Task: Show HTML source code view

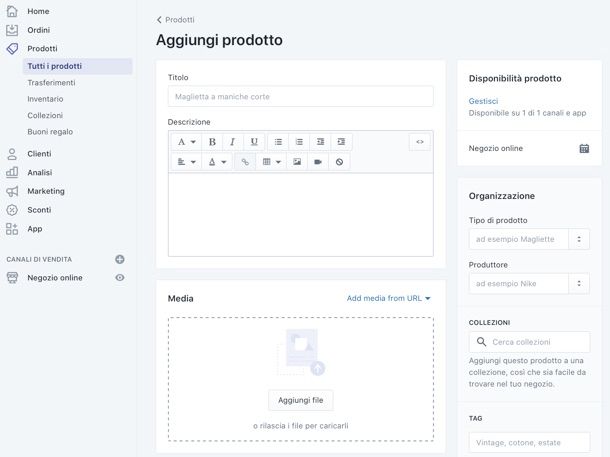Action: pyautogui.click(x=420, y=142)
